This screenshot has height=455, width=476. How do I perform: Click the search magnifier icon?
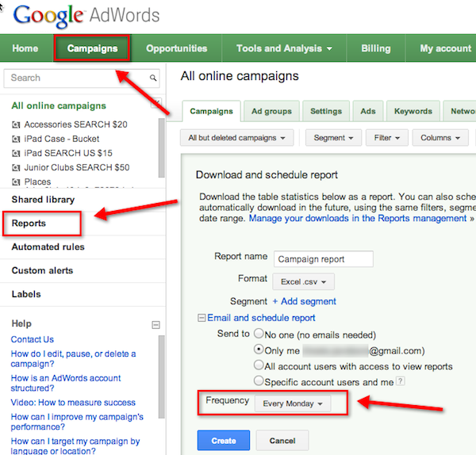pos(153,78)
